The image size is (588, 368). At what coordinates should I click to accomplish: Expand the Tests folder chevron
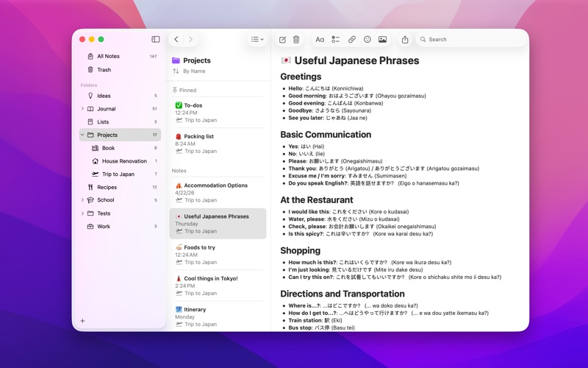82,213
